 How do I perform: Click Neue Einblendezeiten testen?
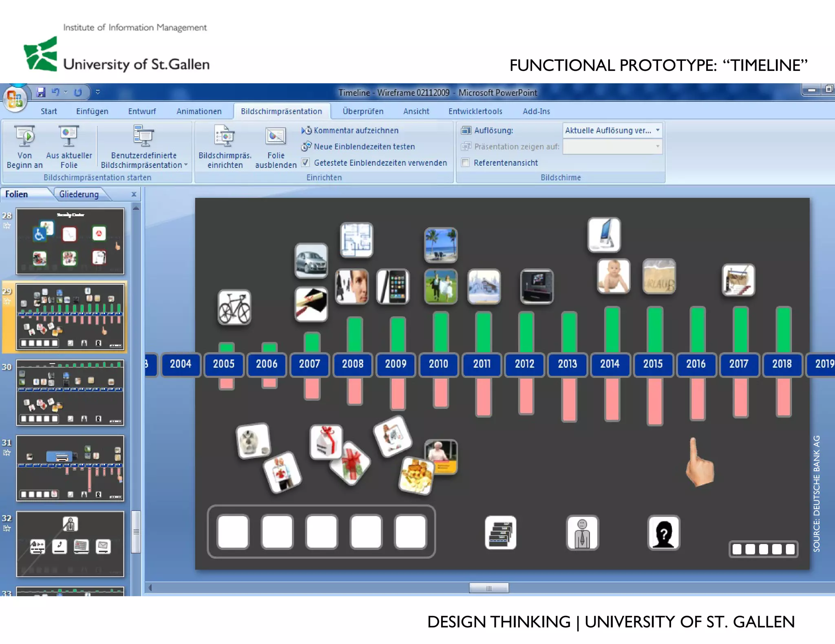pos(358,146)
